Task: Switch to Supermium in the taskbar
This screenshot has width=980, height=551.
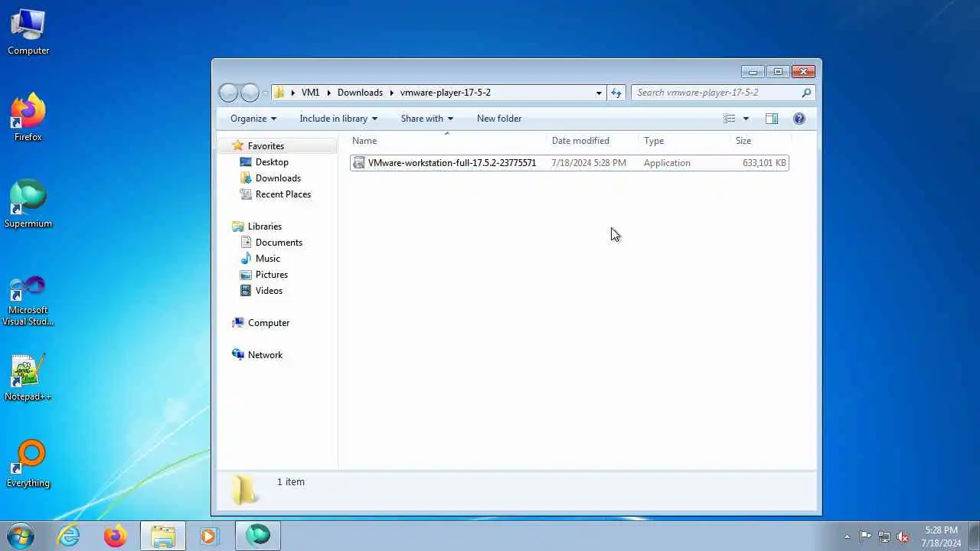Action: click(258, 536)
